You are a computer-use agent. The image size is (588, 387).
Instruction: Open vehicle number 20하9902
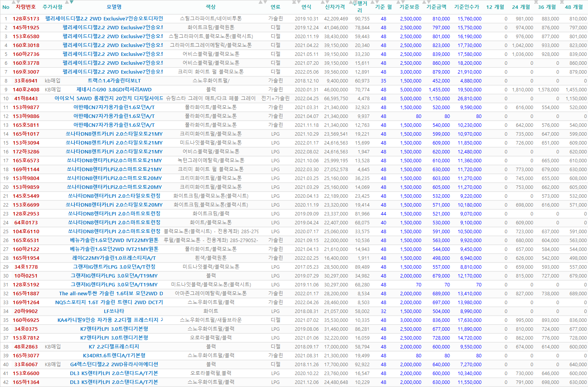pos(26,311)
